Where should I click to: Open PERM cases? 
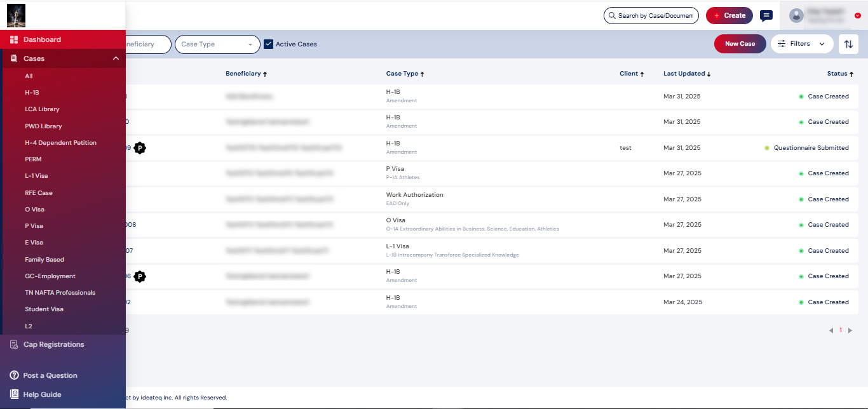tap(33, 159)
